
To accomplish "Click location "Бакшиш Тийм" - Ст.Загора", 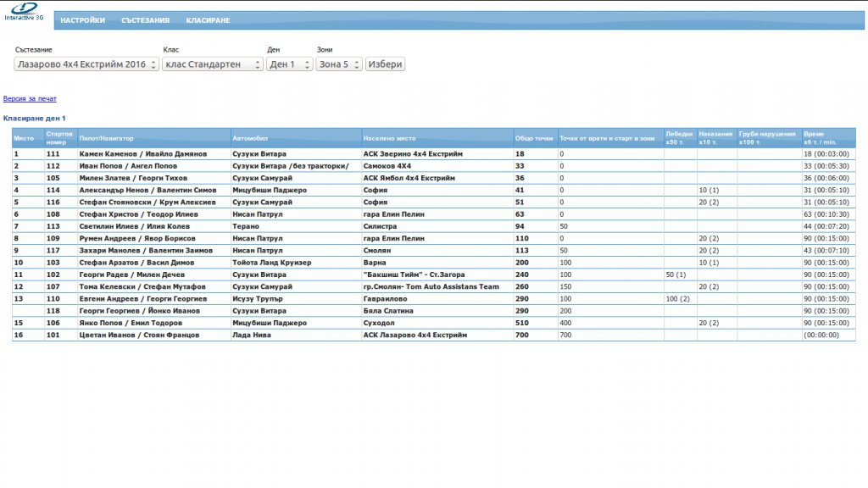I will click(x=414, y=275).
